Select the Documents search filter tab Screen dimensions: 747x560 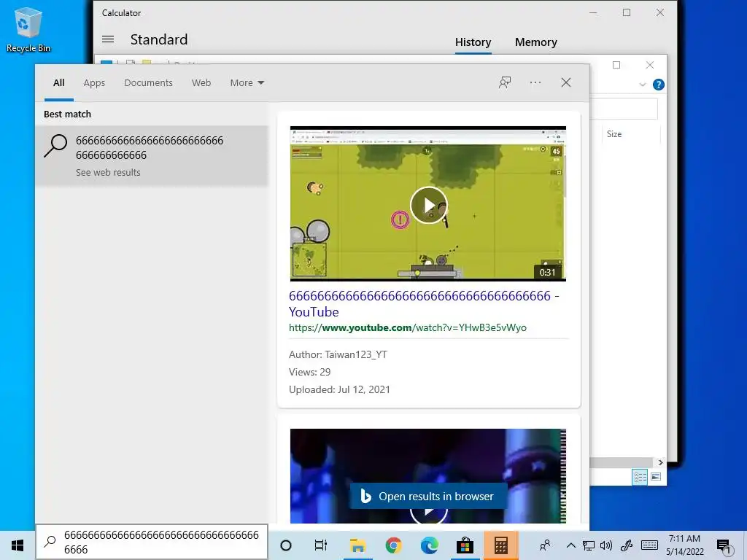pos(148,83)
